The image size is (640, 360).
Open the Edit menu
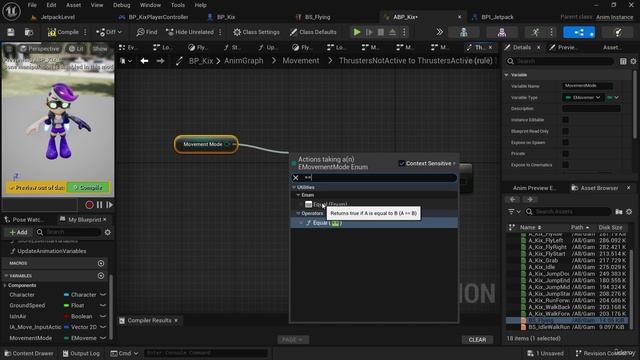coord(51,5)
